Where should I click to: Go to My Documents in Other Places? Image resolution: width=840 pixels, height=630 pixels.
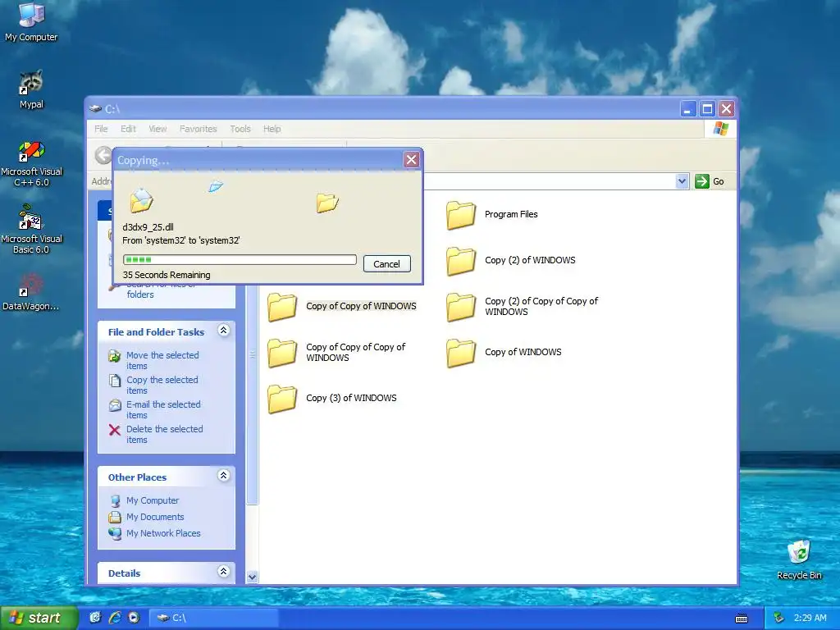tap(155, 517)
